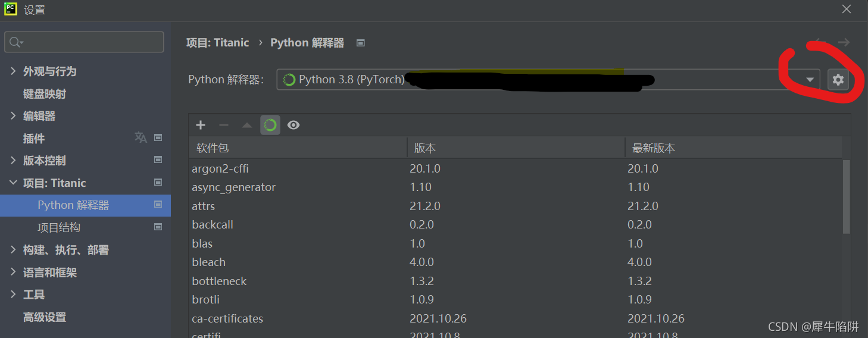Select the ca-certificates package row
868x338 pixels.
point(516,318)
